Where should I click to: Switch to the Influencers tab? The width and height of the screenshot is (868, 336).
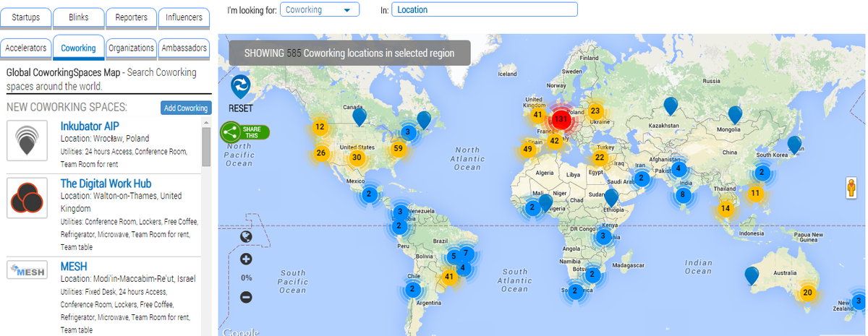184,17
